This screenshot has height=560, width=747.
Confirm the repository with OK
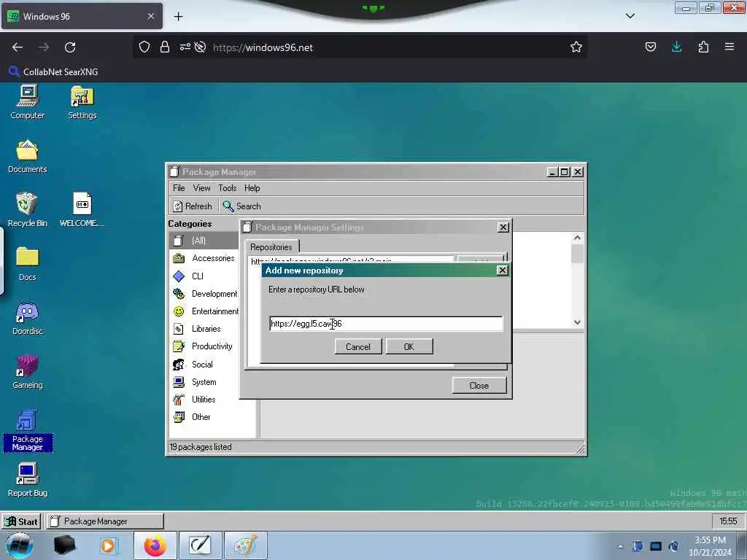pos(409,346)
